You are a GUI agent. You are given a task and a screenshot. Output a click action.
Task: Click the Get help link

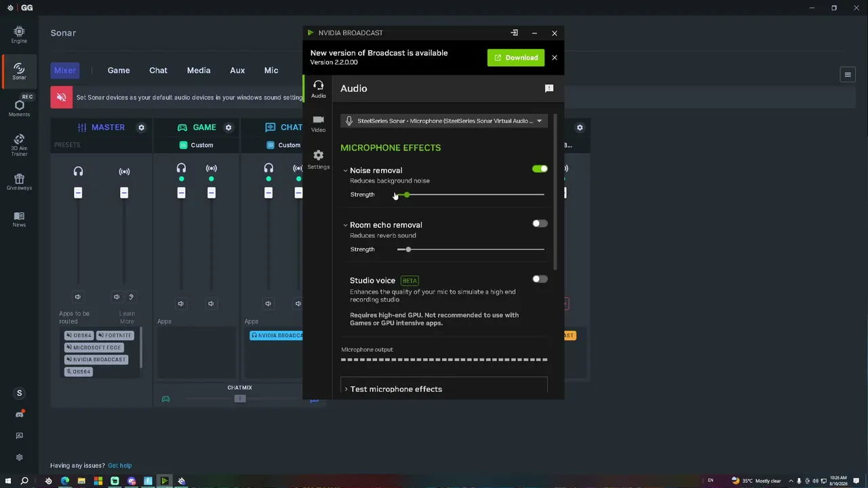coord(120,466)
